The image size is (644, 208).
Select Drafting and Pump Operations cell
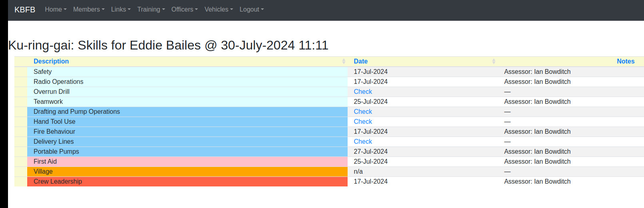187,112
